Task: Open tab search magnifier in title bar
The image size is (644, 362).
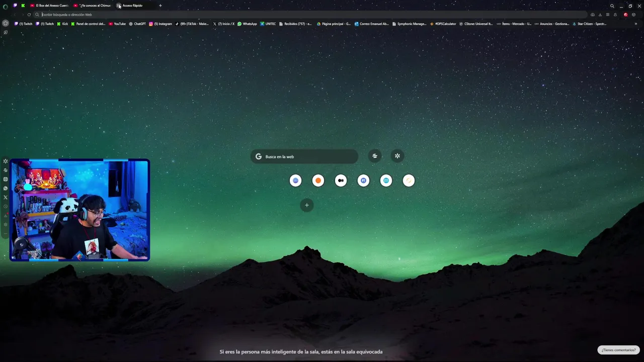Action: point(612,6)
